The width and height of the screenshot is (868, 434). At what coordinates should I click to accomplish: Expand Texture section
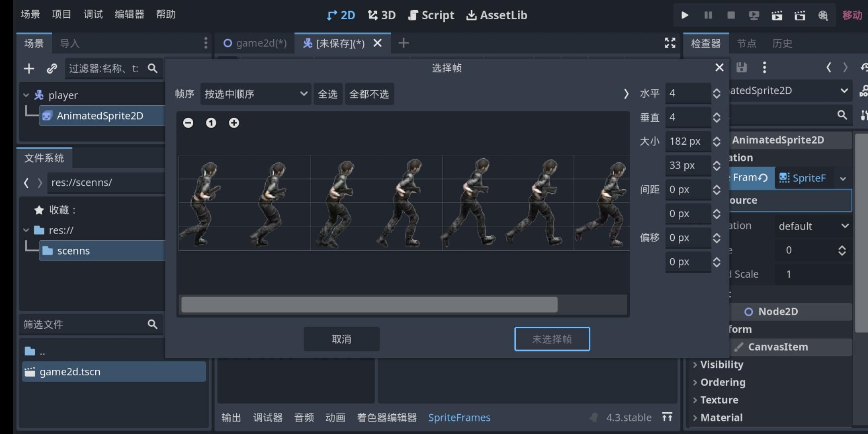click(x=695, y=400)
